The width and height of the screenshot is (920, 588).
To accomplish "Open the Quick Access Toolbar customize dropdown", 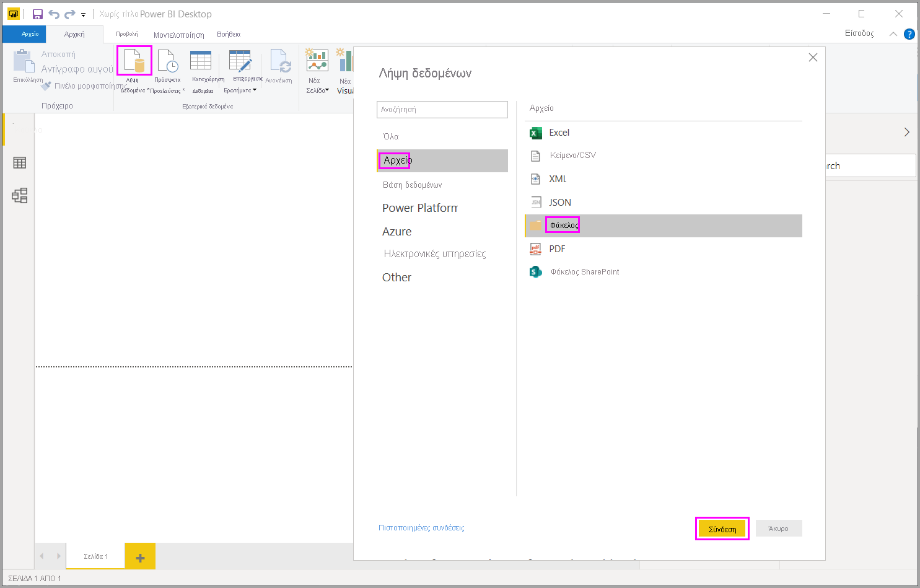I will click(83, 15).
